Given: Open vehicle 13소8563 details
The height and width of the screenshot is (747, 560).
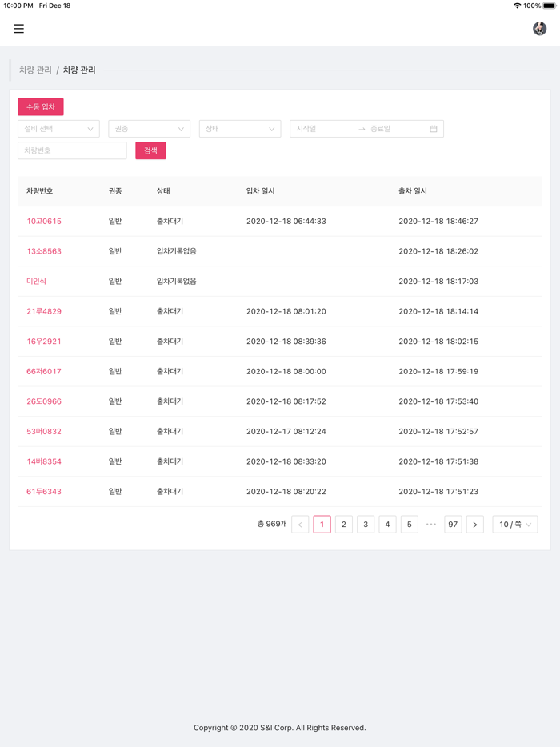Looking at the screenshot, I should (44, 251).
